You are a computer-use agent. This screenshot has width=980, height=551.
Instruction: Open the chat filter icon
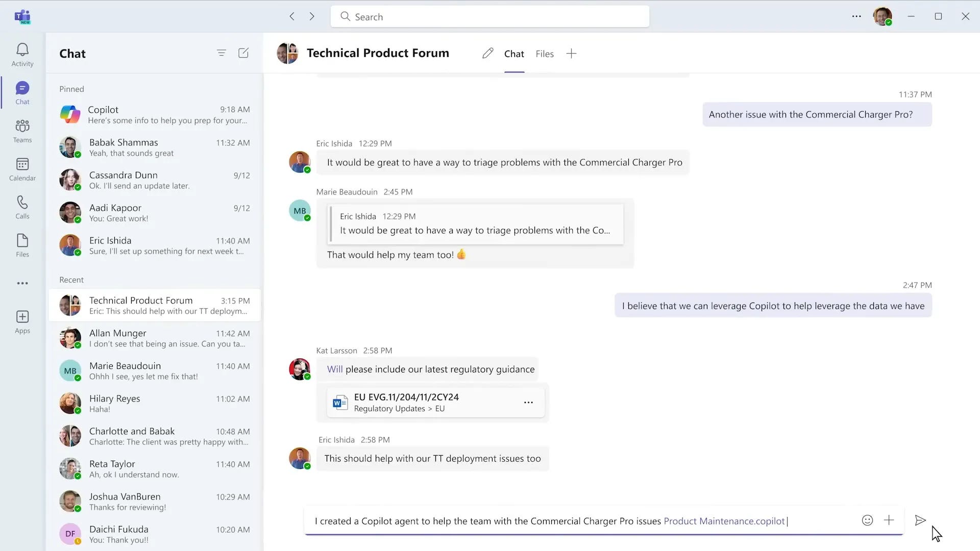tap(222, 53)
